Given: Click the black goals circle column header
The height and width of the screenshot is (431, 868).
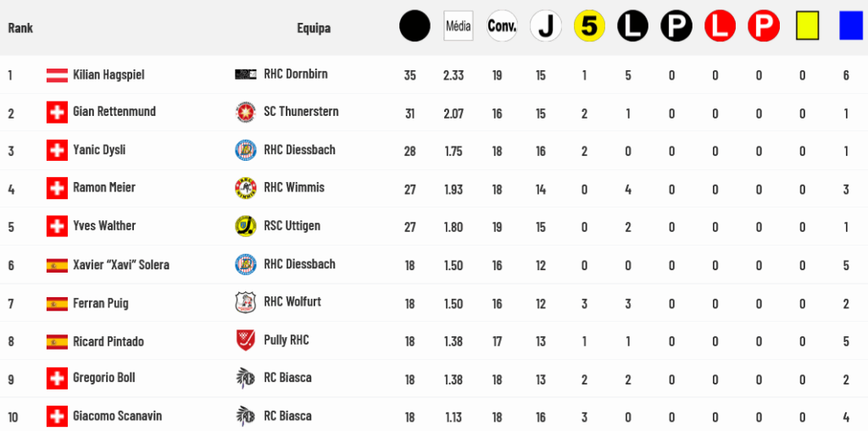Looking at the screenshot, I should click(x=415, y=26).
